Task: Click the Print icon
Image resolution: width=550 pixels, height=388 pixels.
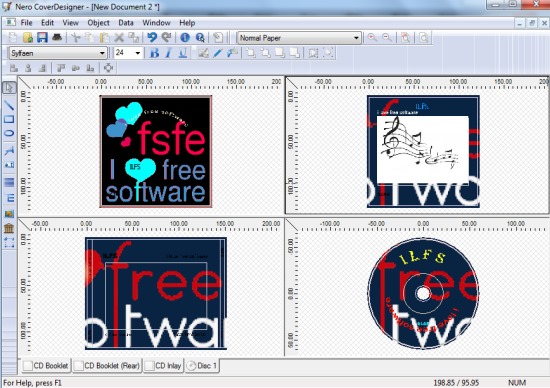Action: [x=57, y=38]
